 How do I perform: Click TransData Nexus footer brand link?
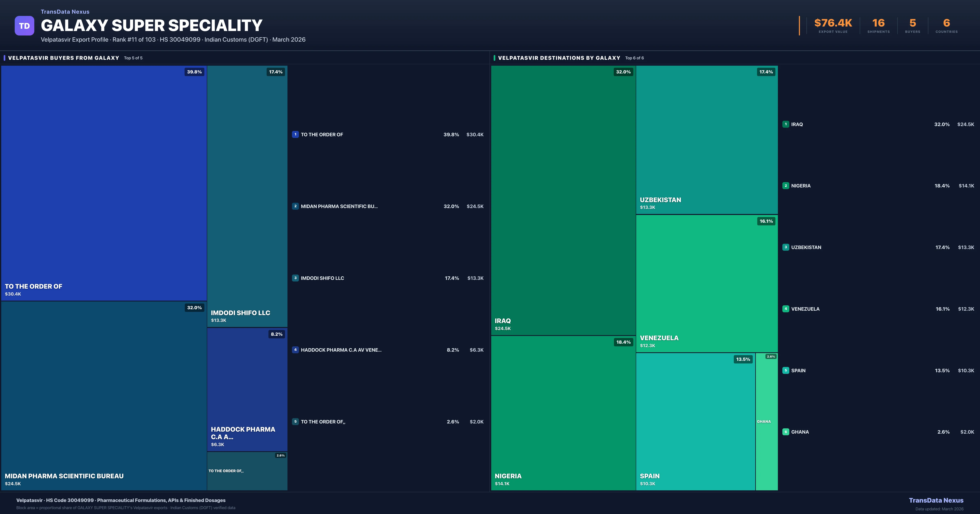[936, 500]
